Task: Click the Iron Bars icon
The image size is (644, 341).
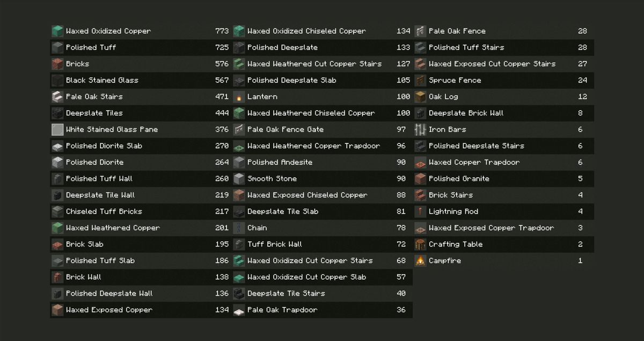Action: (420, 129)
